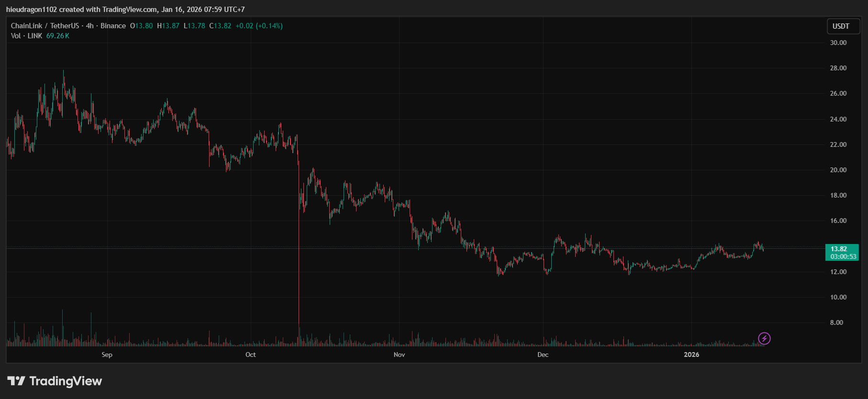
Task: Select Oct on the time axis
Action: (x=250, y=355)
